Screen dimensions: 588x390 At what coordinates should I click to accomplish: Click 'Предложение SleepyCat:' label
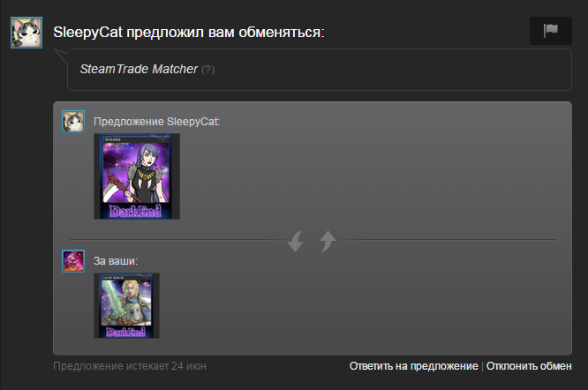[x=157, y=122]
